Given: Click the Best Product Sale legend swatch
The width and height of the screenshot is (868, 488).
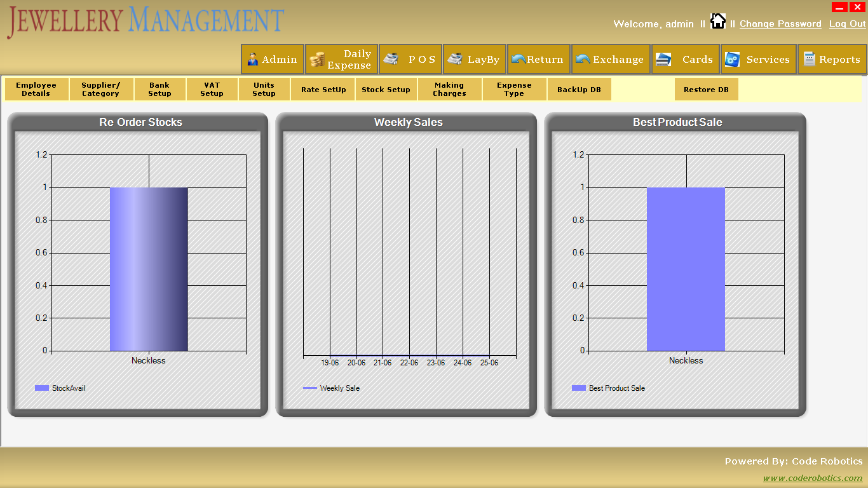Looking at the screenshot, I should tap(579, 388).
